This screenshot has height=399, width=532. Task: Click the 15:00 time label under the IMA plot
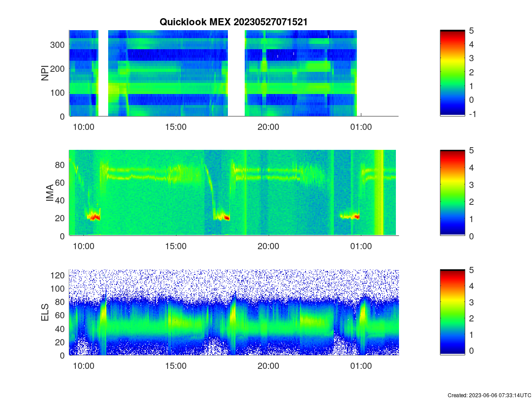tap(176, 247)
